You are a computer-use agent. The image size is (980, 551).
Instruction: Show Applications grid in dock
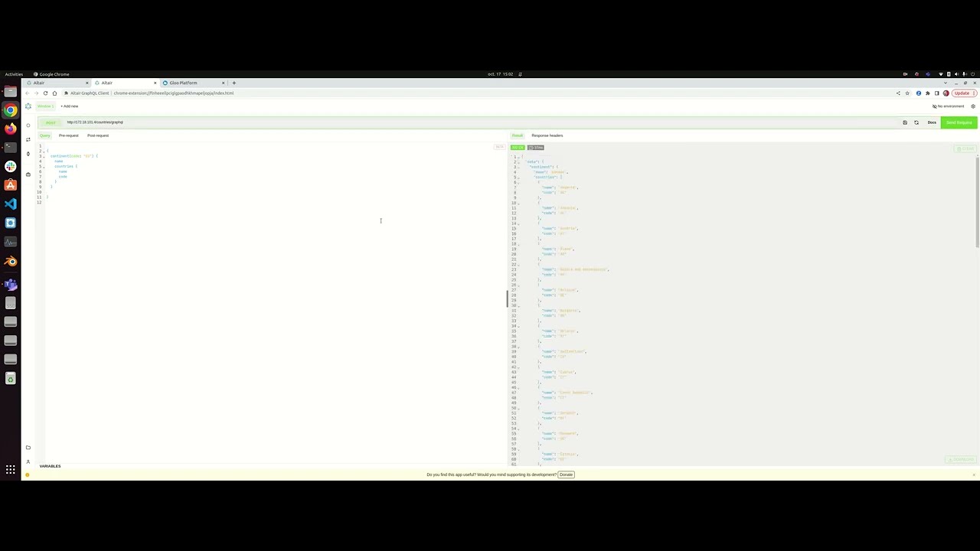pos(10,470)
